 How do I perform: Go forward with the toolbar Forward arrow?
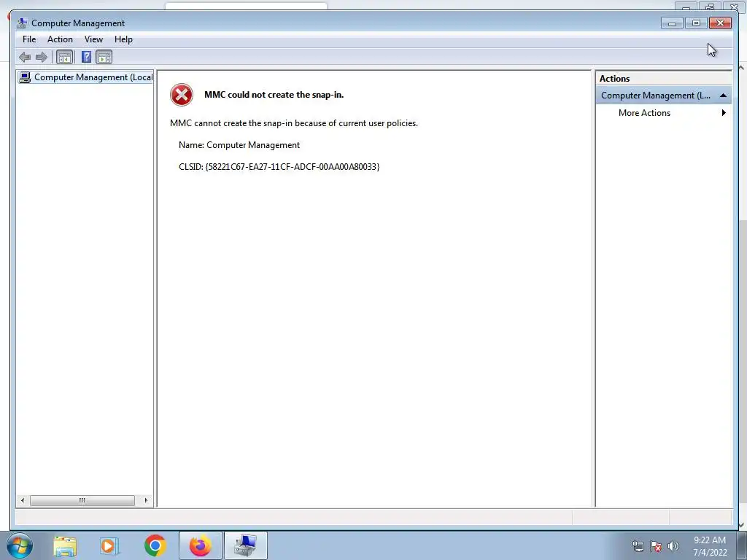click(42, 58)
